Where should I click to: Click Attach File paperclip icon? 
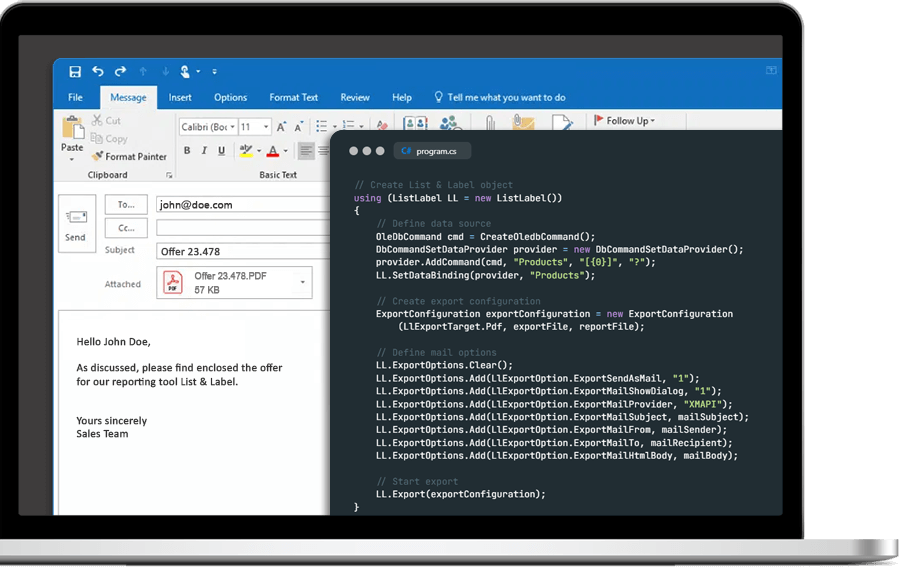pyautogui.click(x=490, y=123)
